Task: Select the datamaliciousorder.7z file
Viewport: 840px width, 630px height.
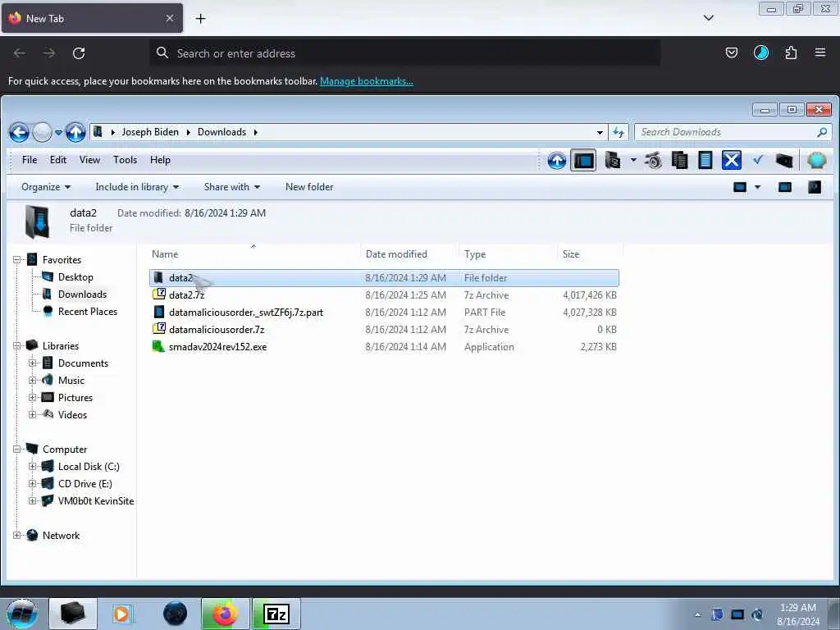Action: tap(384, 329)
